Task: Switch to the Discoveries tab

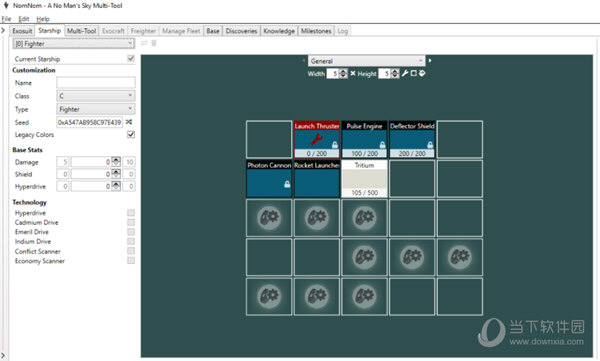Action: [241, 31]
